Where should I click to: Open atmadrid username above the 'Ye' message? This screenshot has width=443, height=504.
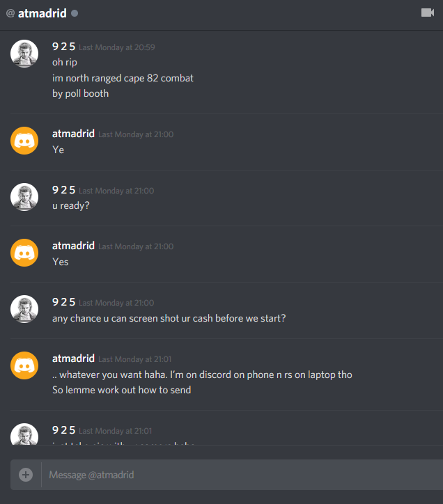coord(73,134)
